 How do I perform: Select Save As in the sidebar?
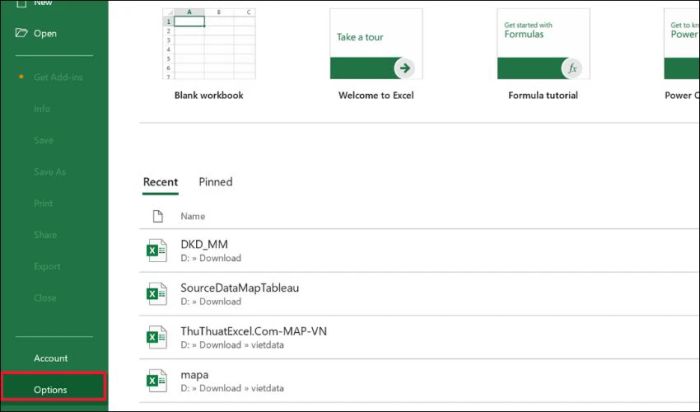50,172
